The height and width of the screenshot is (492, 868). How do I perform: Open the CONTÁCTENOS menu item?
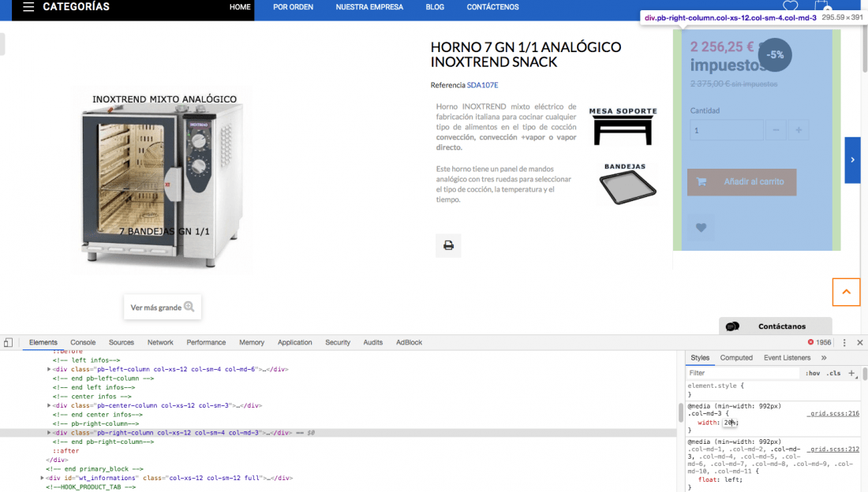(492, 7)
